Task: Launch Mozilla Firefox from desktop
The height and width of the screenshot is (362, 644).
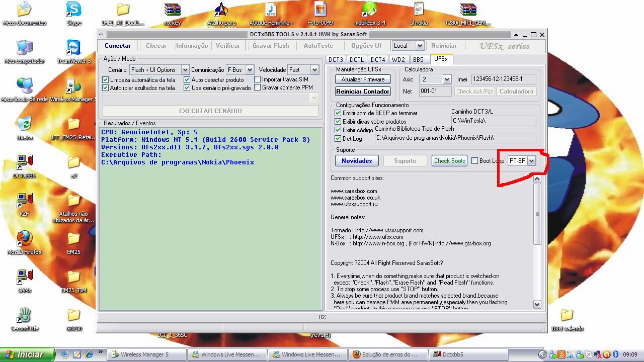Action: 24,242
